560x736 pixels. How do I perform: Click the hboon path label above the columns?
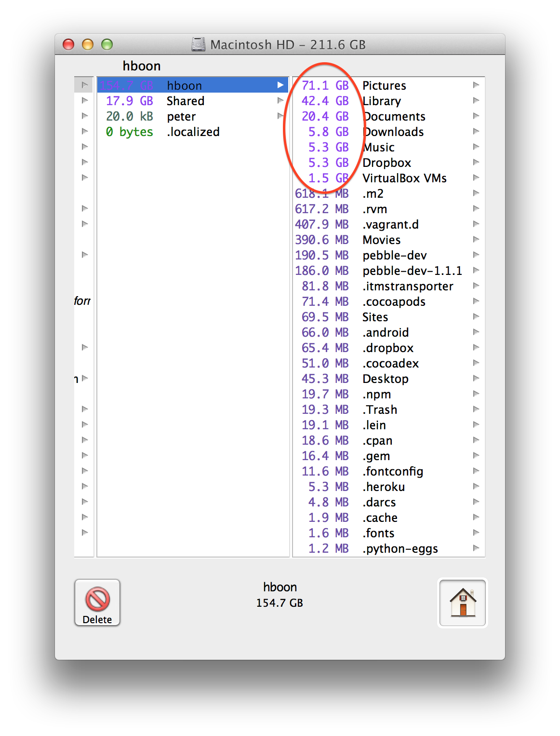(x=142, y=66)
